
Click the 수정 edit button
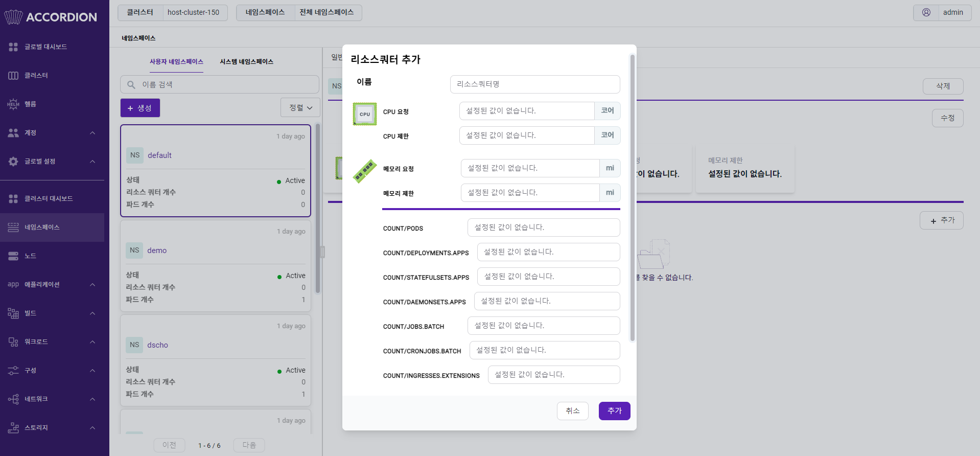[x=947, y=118]
